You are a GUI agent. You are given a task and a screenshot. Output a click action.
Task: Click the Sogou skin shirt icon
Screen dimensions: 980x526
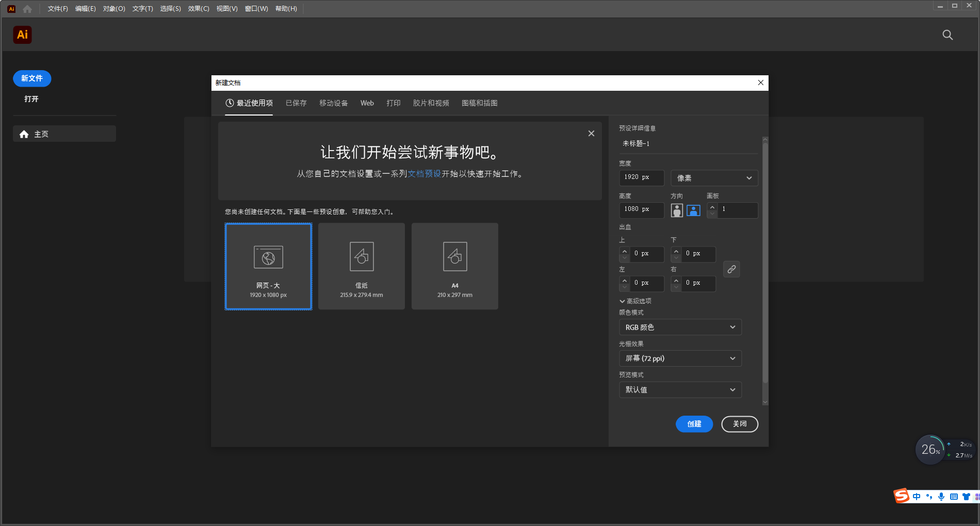[x=966, y=497]
